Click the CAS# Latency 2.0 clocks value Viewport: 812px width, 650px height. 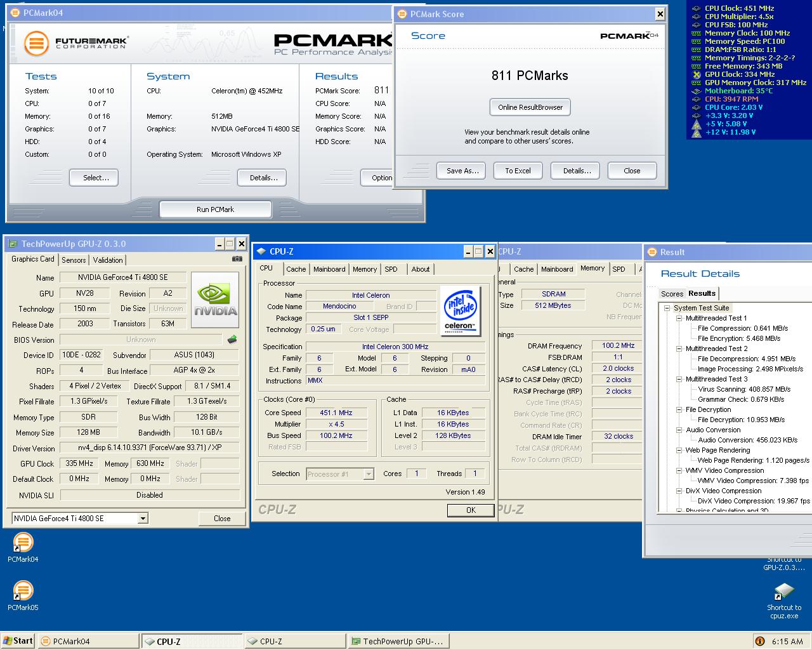618,368
